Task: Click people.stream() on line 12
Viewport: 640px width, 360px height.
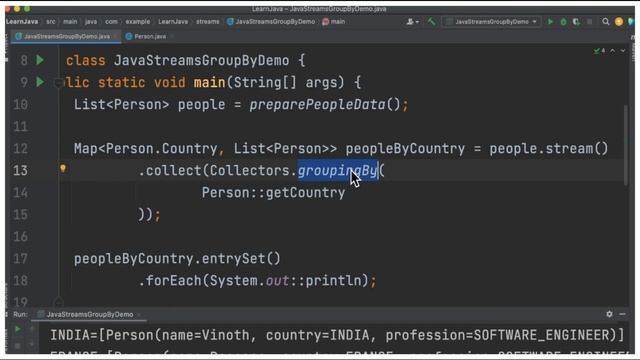Action: click(549, 149)
